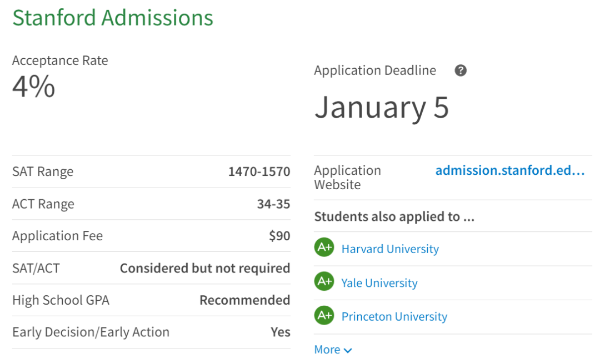The height and width of the screenshot is (364, 600).
Task: Click the Early Decision/Early Action Yes value
Action: [x=280, y=332]
